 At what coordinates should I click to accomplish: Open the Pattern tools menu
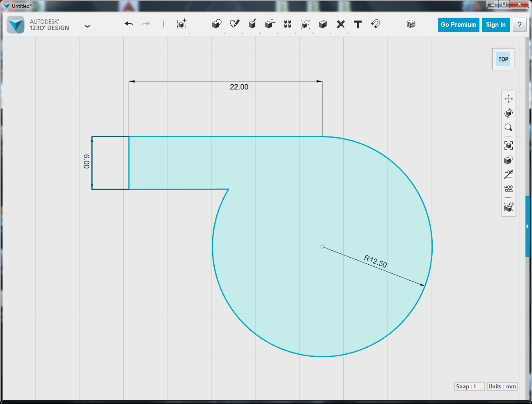point(287,24)
